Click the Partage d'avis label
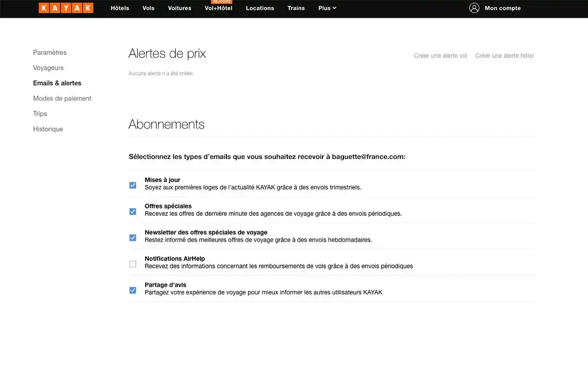This screenshot has width=588, height=368. click(166, 285)
